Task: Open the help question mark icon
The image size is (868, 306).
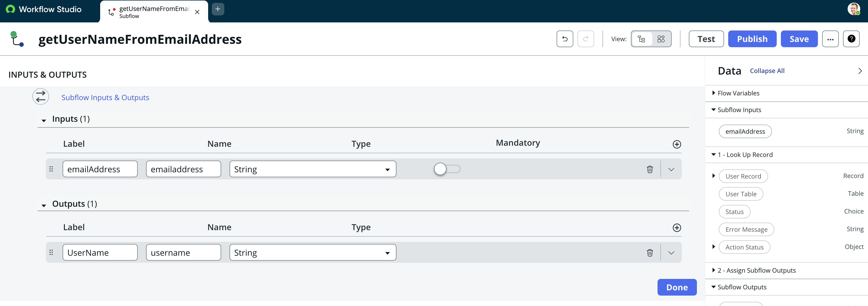Action: pos(851,39)
